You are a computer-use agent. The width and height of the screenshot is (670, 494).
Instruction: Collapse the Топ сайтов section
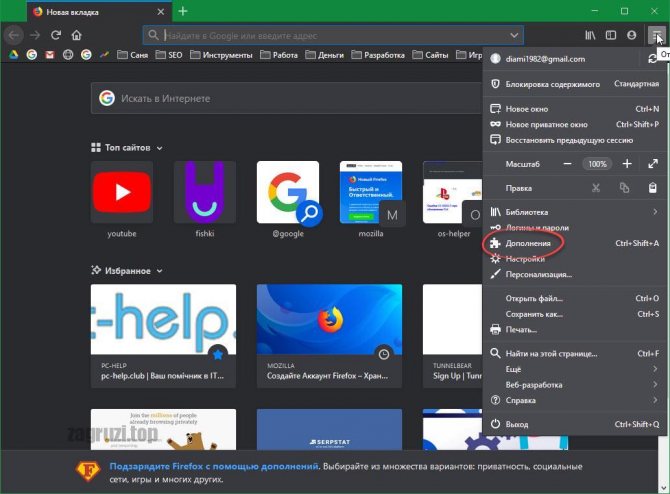159,148
